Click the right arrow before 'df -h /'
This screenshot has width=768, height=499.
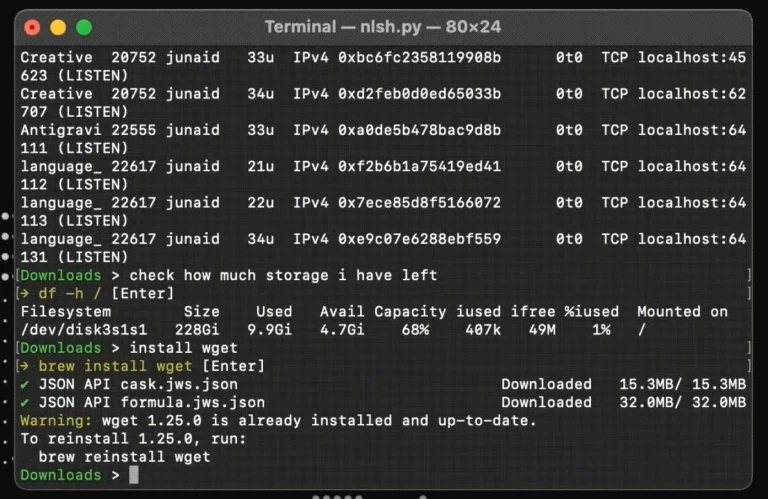(24, 294)
